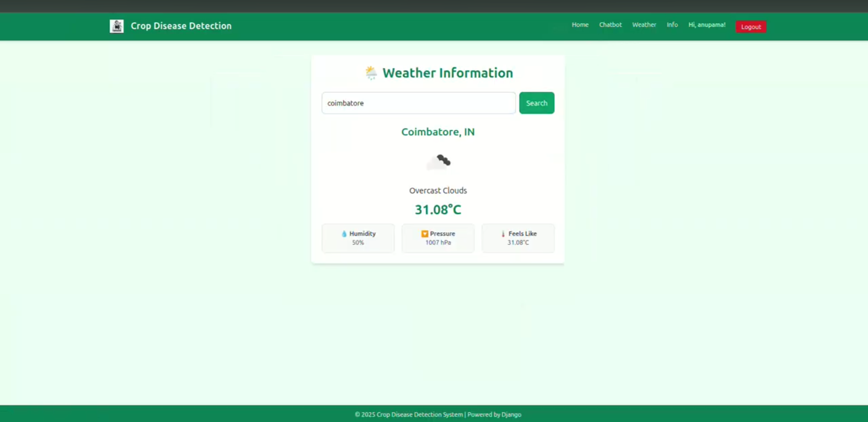
Task: Click the Feels Like 31.08°C value
Action: coord(518,242)
